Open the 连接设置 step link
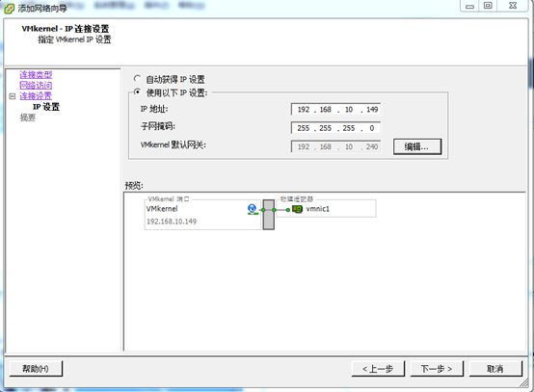The width and height of the screenshot is (534, 392). pyautogui.click(x=36, y=96)
